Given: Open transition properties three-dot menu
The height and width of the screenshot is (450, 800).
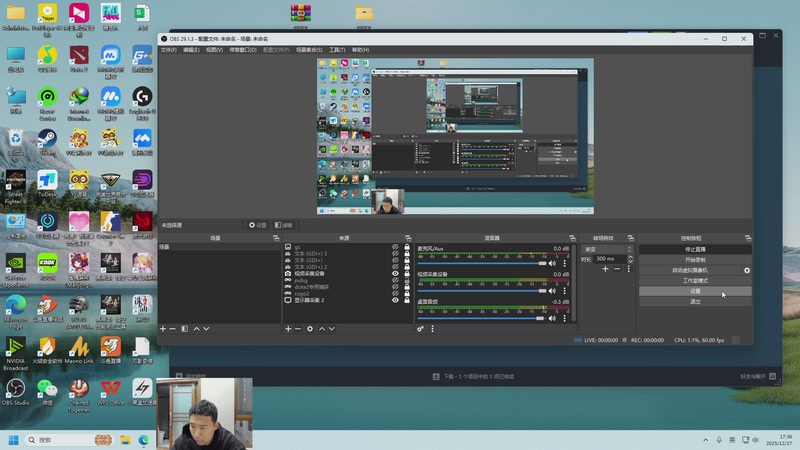Looking at the screenshot, I should 629,269.
